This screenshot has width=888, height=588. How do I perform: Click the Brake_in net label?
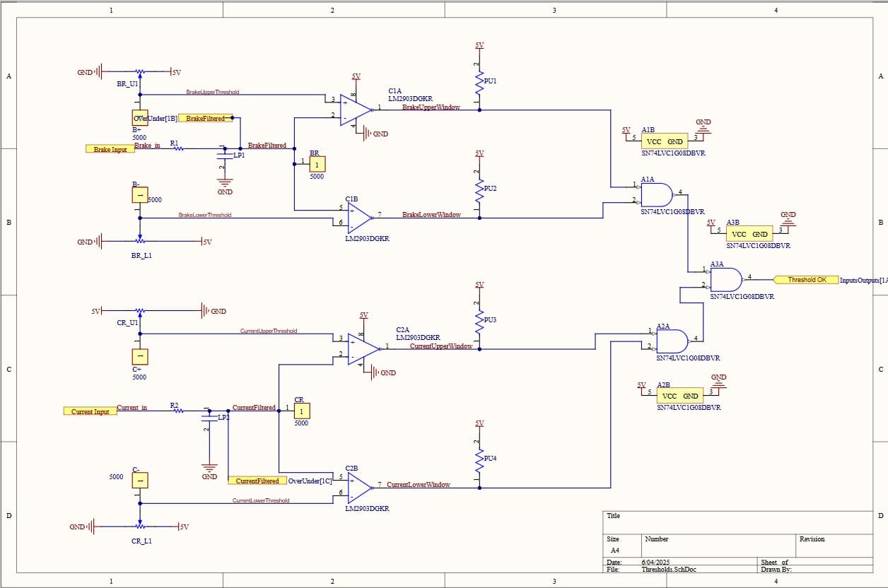coord(147,146)
